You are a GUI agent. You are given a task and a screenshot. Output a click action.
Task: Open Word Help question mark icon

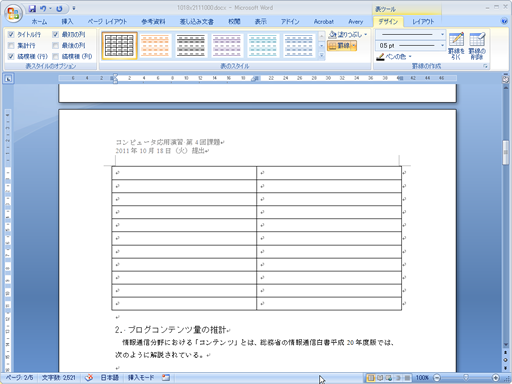(x=504, y=21)
